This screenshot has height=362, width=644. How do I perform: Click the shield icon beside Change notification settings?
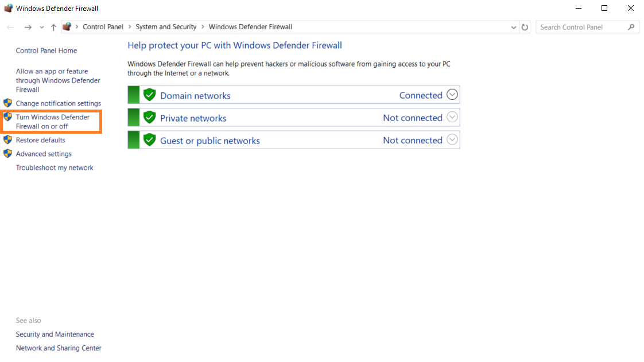pos(8,103)
